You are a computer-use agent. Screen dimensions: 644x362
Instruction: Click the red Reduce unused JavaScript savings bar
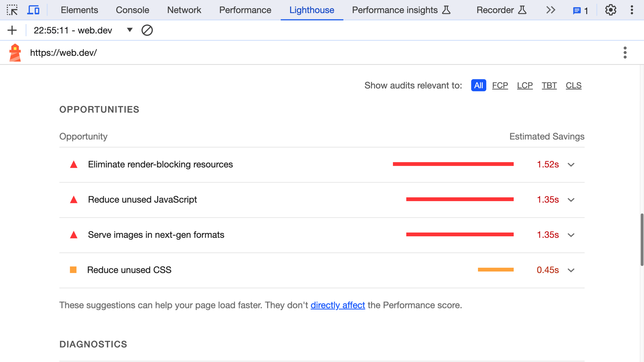coord(460,199)
